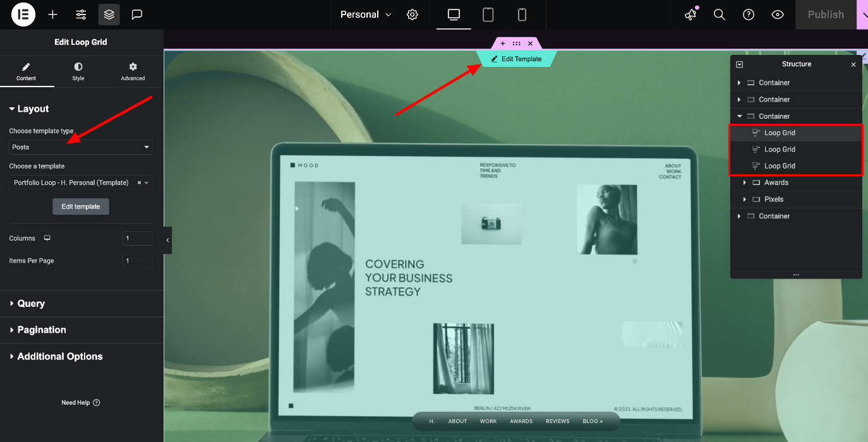Click BLOG in the bottom nav
The height and width of the screenshot is (442, 868).
tap(593, 421)
